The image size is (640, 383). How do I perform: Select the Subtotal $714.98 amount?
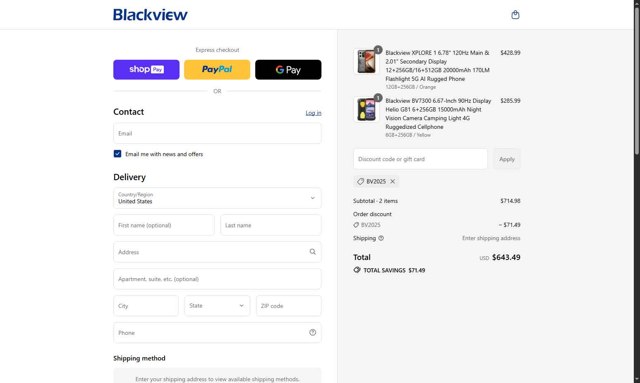510,201
